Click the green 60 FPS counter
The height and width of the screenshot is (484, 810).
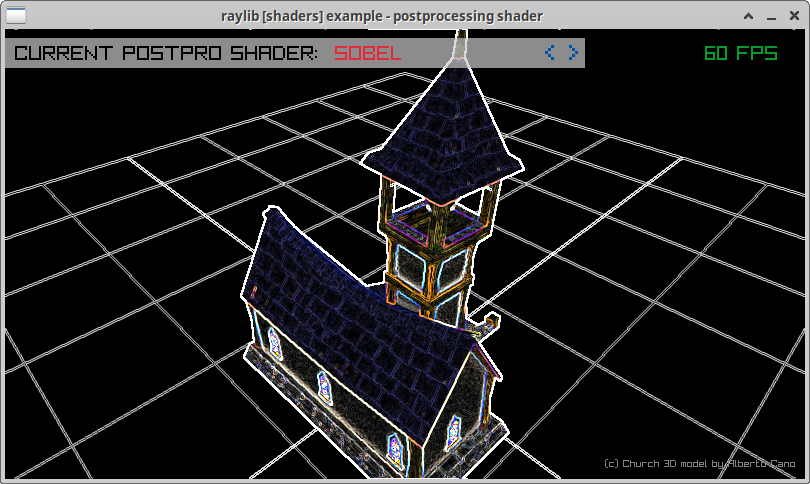[x=740, y=53]
